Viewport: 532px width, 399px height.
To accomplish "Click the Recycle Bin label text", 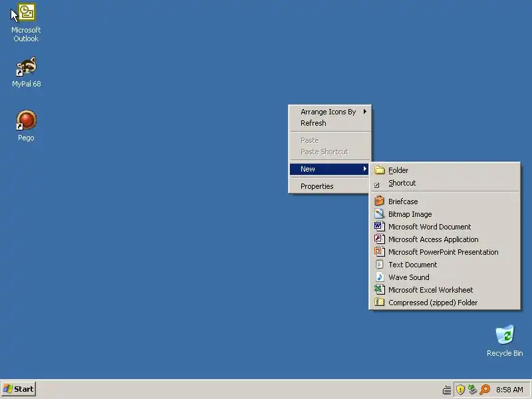I will point(505,353).
